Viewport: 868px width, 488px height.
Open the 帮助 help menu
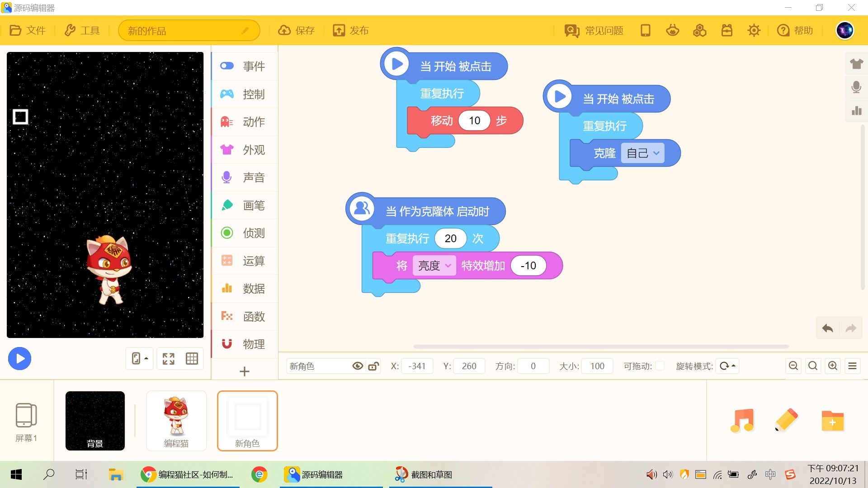(795, 30)
